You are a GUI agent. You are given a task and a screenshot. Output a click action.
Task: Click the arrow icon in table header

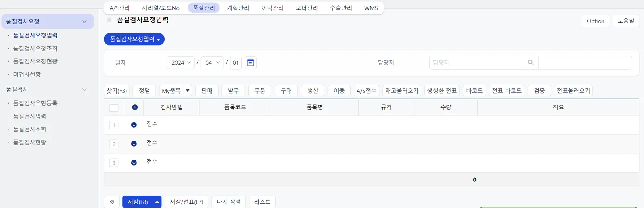[135, 107]
